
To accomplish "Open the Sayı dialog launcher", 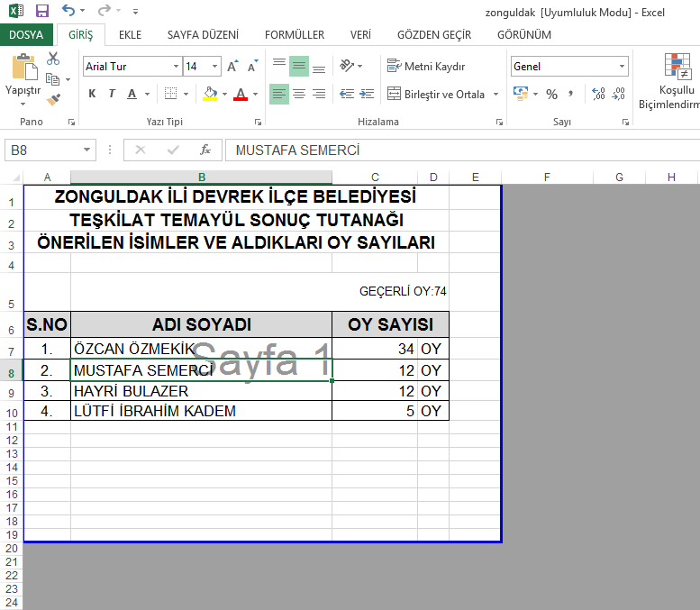I will [x=625, y=122].
